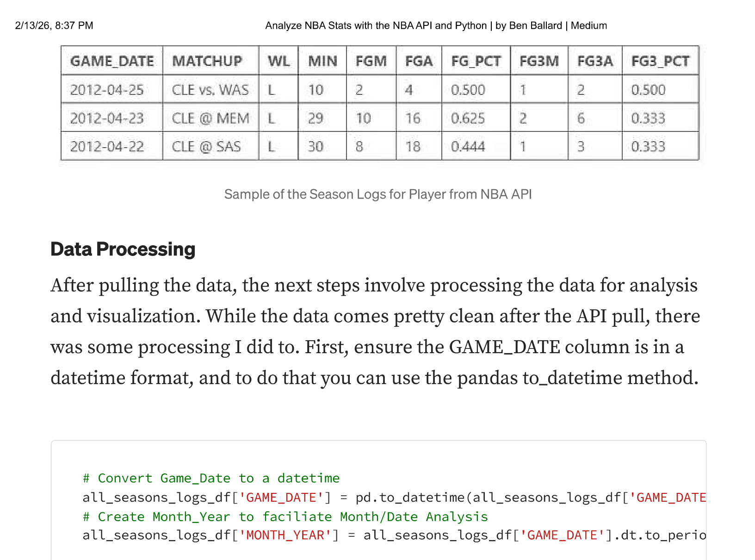The height and width of the screenshot is (560, 755).
Task: Select the MATCHUP column header
Action: click(x=207, y=61)
